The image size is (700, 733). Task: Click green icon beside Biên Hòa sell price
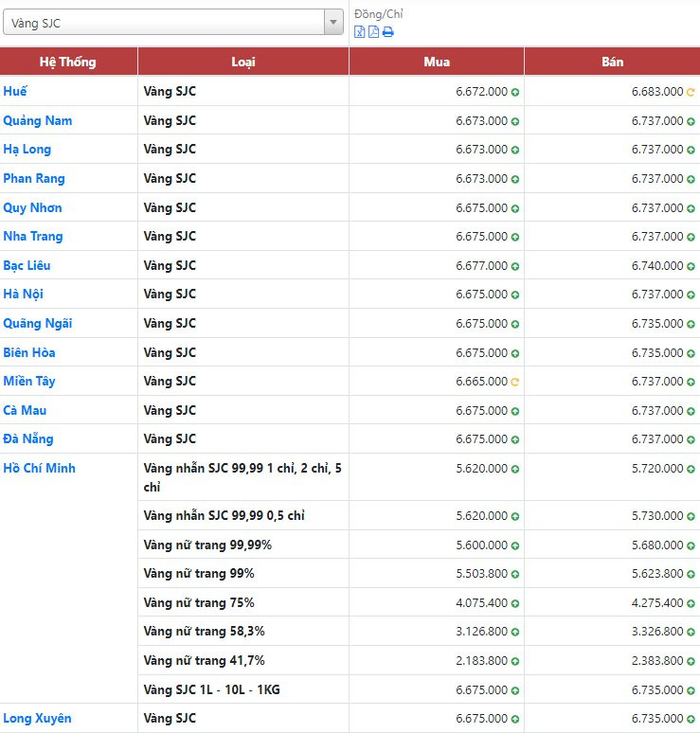point(691,353)
